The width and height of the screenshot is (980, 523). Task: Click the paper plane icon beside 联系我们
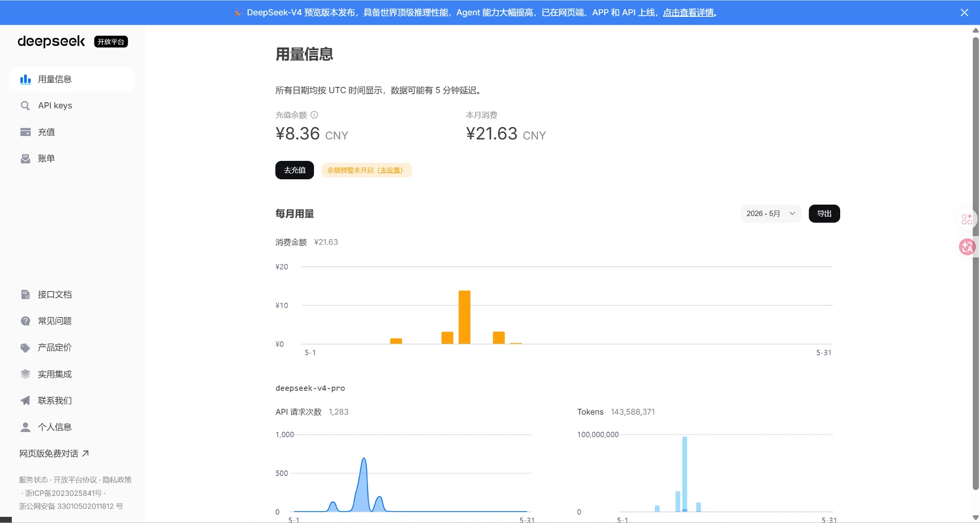click(x=25, y=401)
